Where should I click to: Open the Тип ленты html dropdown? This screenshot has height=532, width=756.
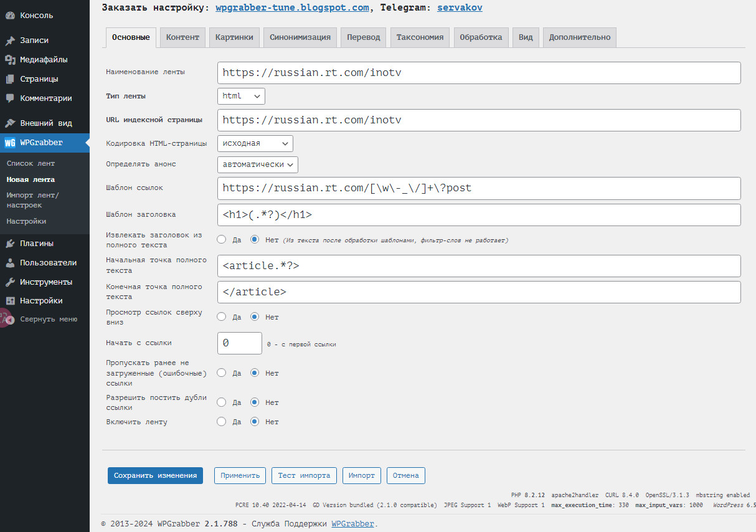point(241,96)
